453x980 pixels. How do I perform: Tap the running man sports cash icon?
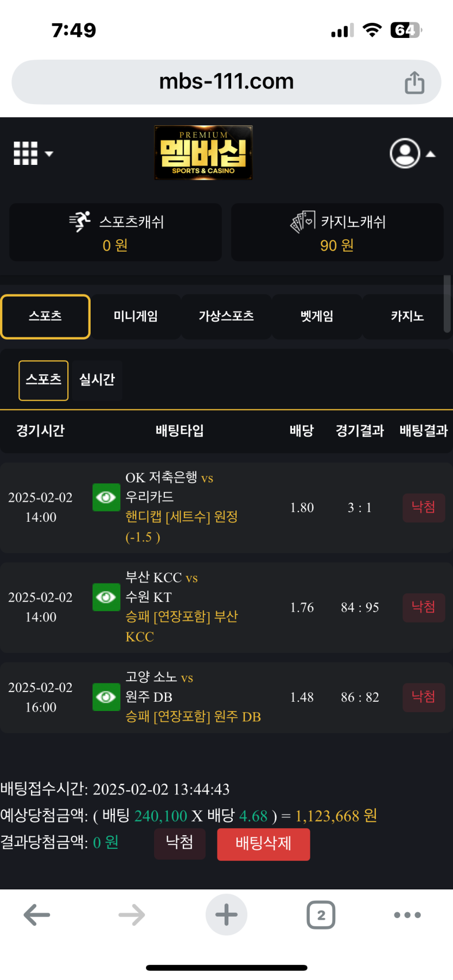coord(80,221)
